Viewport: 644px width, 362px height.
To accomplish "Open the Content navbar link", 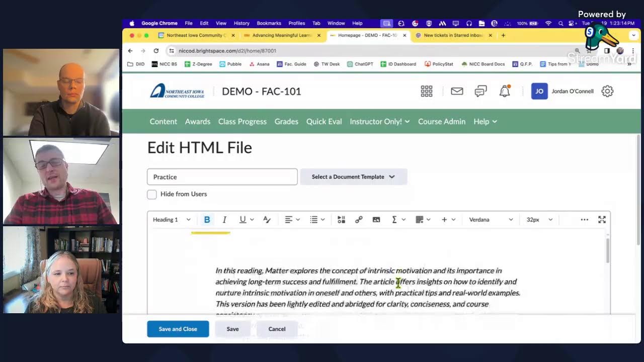I will coord(164,122).
